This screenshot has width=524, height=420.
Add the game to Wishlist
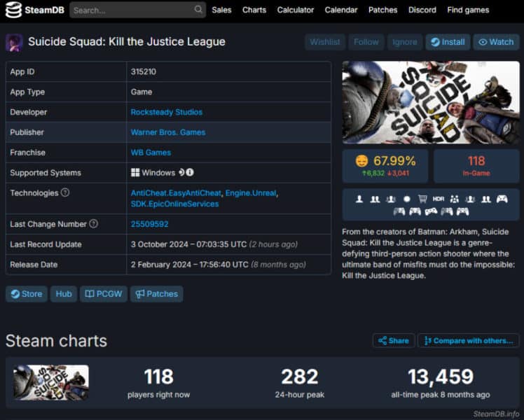click(325, 42)
